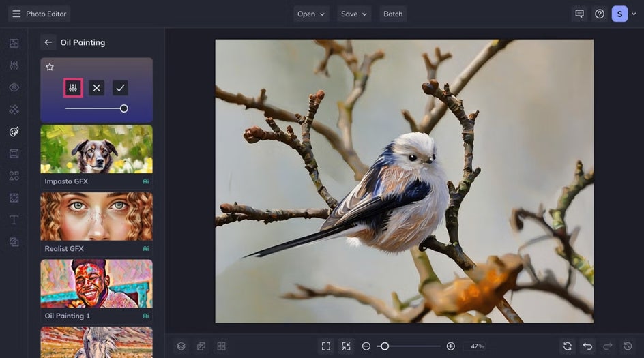Open the Open dropdown menu

click(x=311, y=14)
